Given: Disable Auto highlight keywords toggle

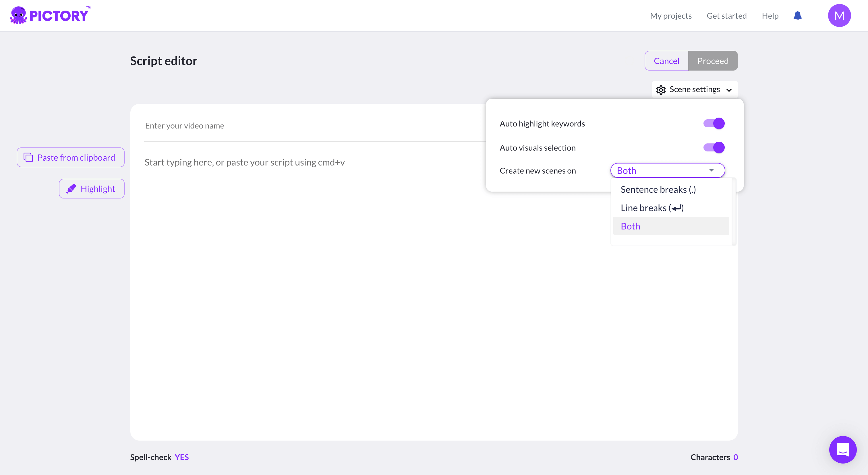Looking at the screenshot, I should click(x=714, y=124).
